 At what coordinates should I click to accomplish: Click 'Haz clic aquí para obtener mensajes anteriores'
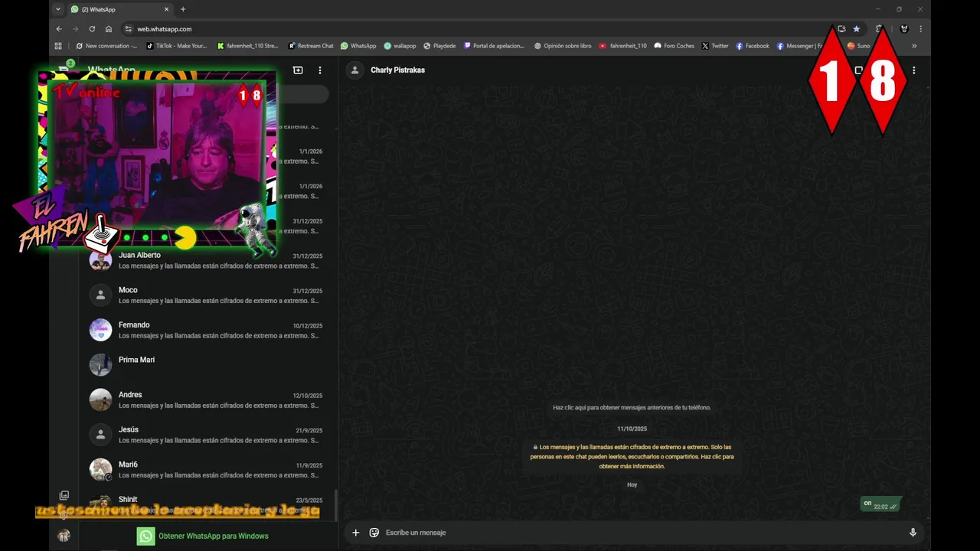pos(632,408)
